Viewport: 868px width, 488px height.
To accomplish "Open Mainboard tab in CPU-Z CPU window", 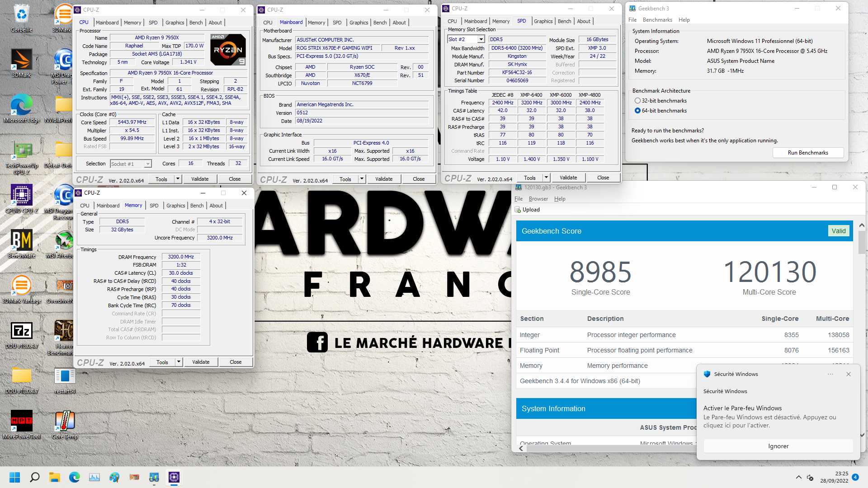I will (107, 23).
